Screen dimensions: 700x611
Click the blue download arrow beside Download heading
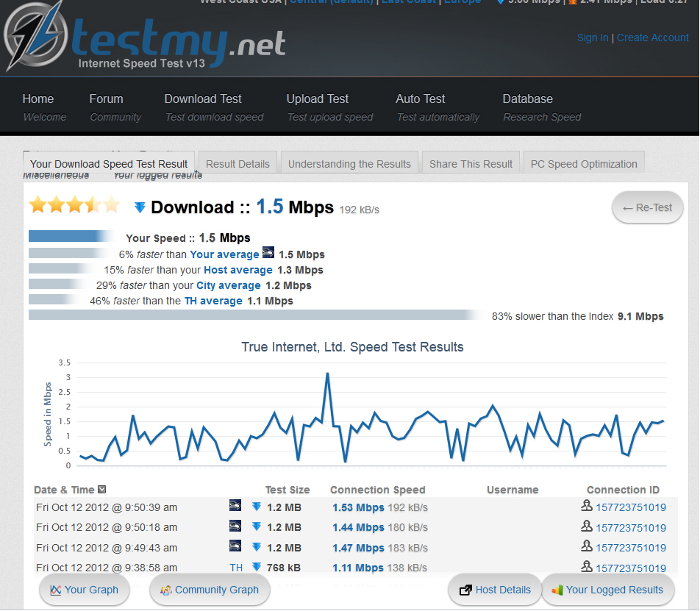pos(140,207)
